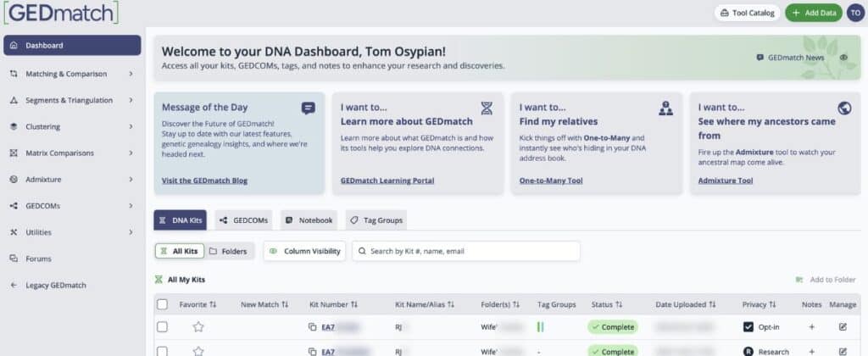This screenshot has width=868, height=356.
Task: Click the Segments & Triangulation triangle icon
Action: [x=14, y=100]
